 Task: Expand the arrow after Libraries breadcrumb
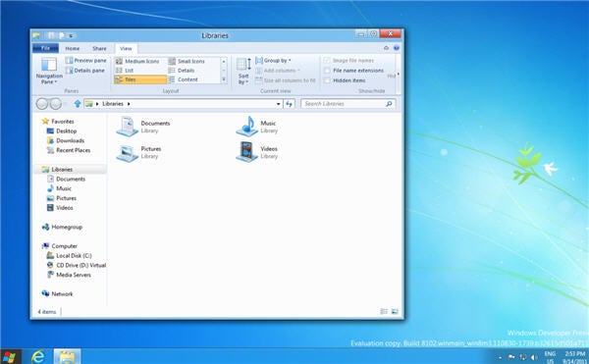(x=129, y=104)
